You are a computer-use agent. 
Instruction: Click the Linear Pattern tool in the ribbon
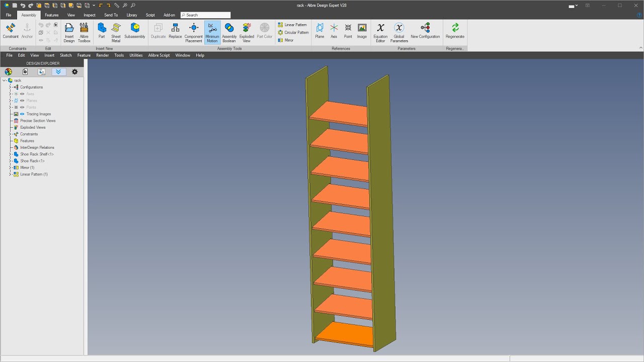click(x=292, y=25)
